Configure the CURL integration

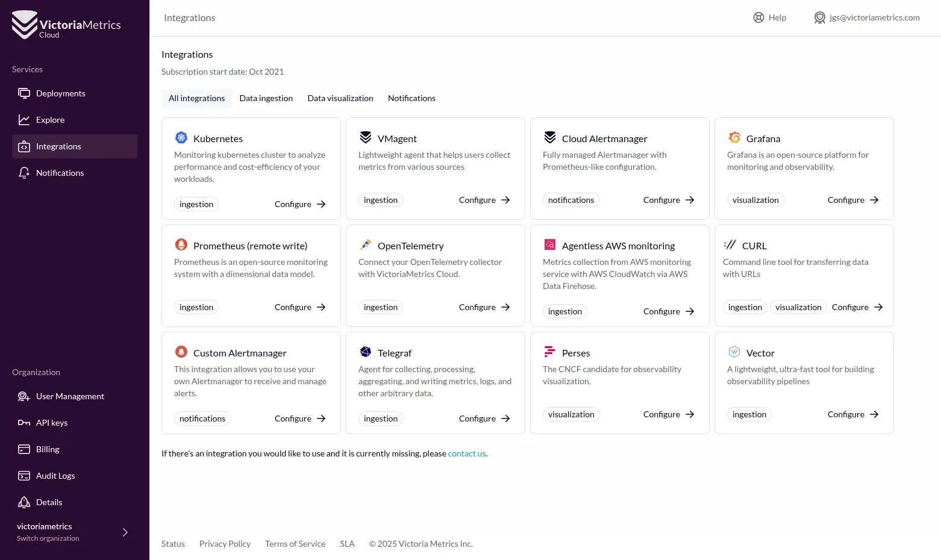(x=857, y=307)
